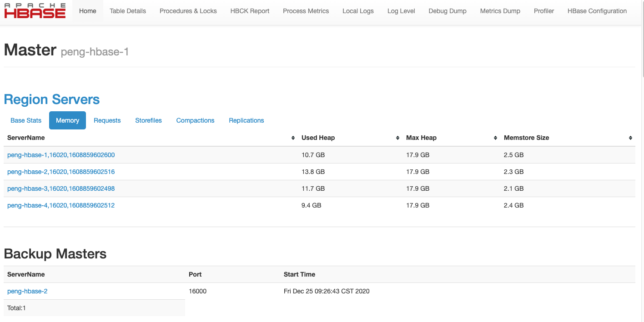Open Table Details page
Image resolution: width=644 pixels, height=322 pixels.
(128, 11)
